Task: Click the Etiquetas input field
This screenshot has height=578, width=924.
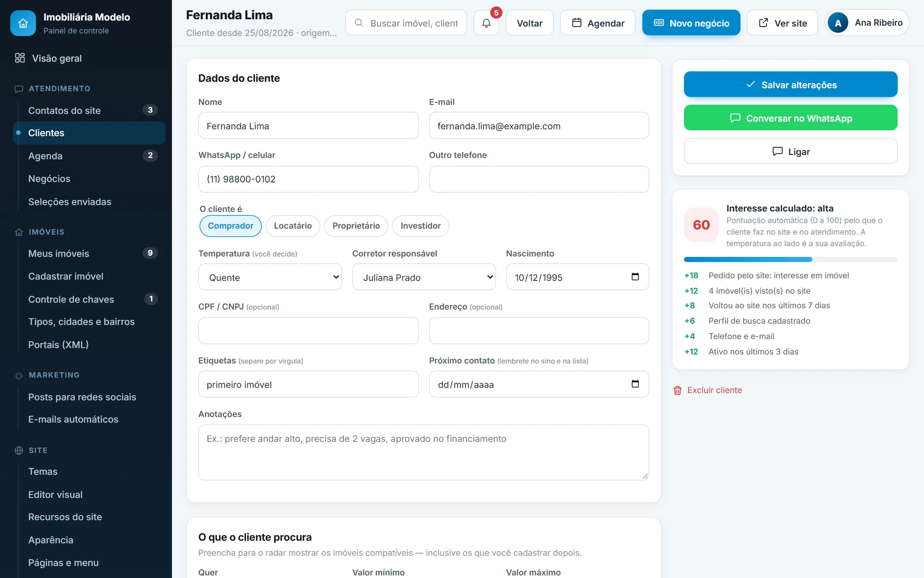Action: 308,384
